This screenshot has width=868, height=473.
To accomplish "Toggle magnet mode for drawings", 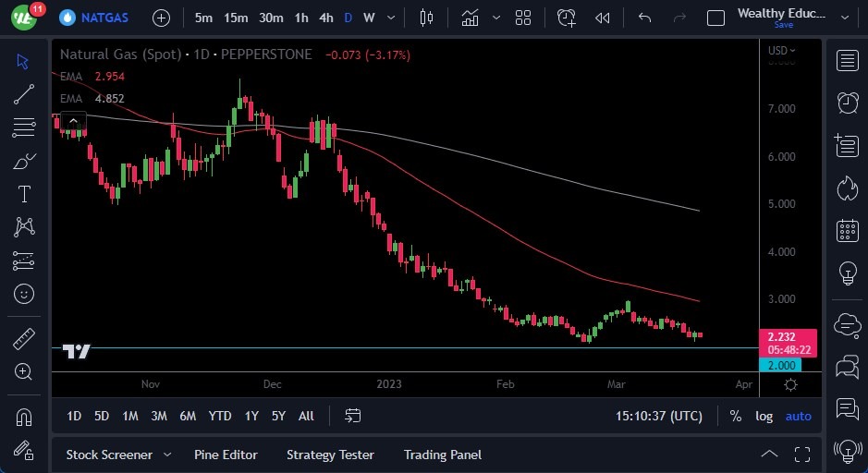I will pos(24,417).
